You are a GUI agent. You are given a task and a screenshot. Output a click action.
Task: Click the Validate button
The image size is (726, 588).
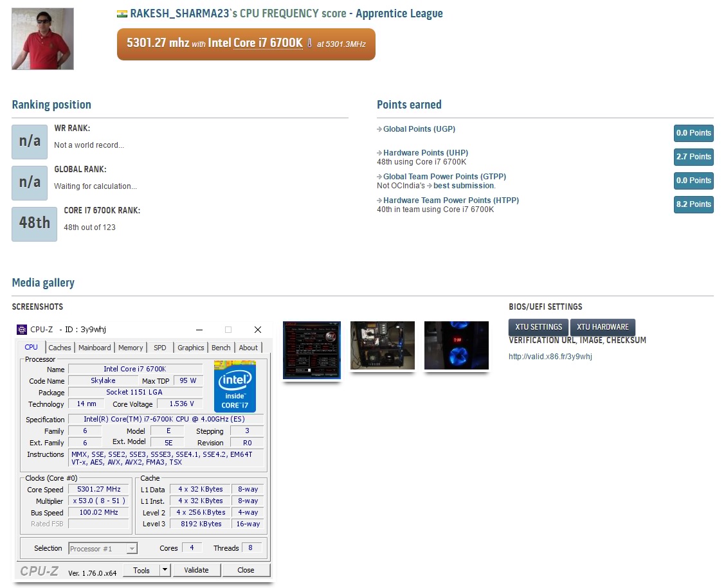(196, 570)
